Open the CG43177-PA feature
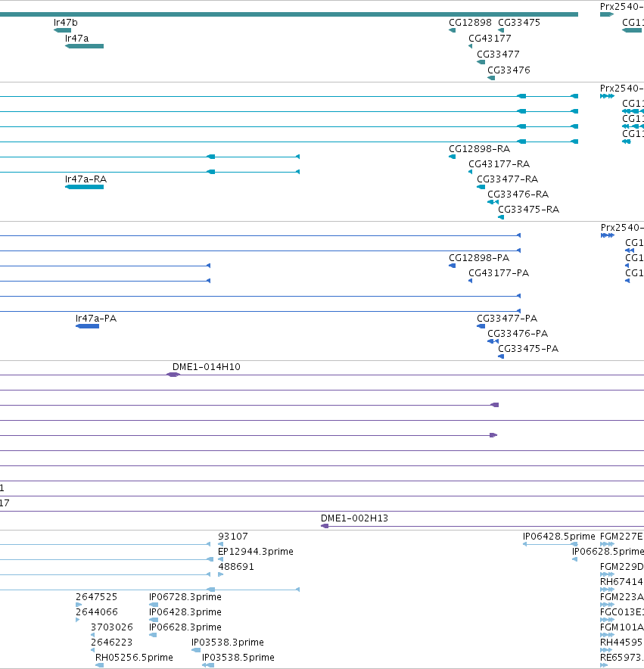The height and width of the screenshot is (669, 644). 470,281
